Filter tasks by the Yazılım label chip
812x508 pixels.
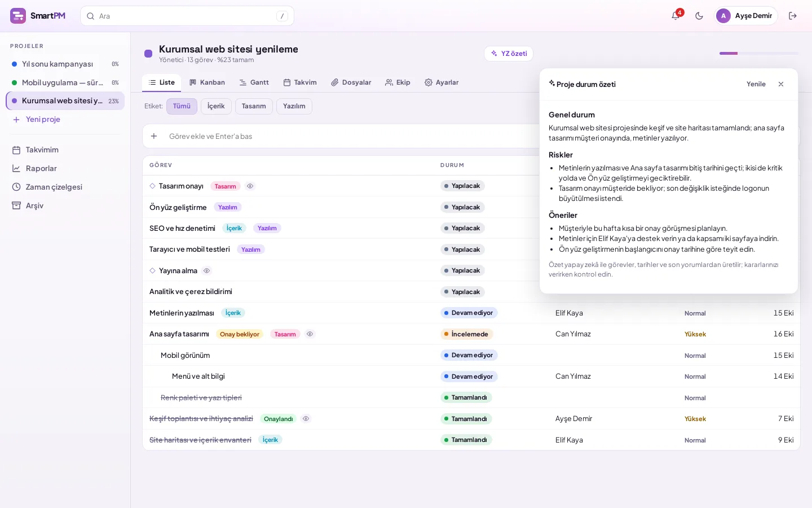tap(294, 106)
